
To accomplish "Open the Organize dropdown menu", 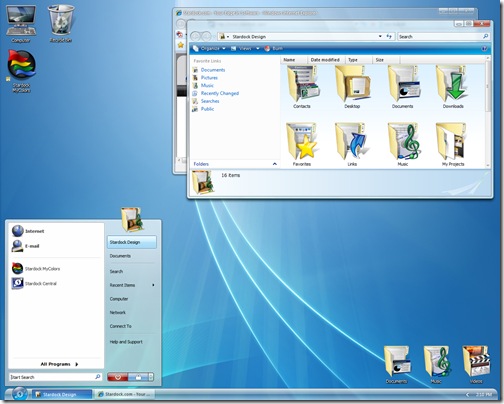I will click(209, 49).
